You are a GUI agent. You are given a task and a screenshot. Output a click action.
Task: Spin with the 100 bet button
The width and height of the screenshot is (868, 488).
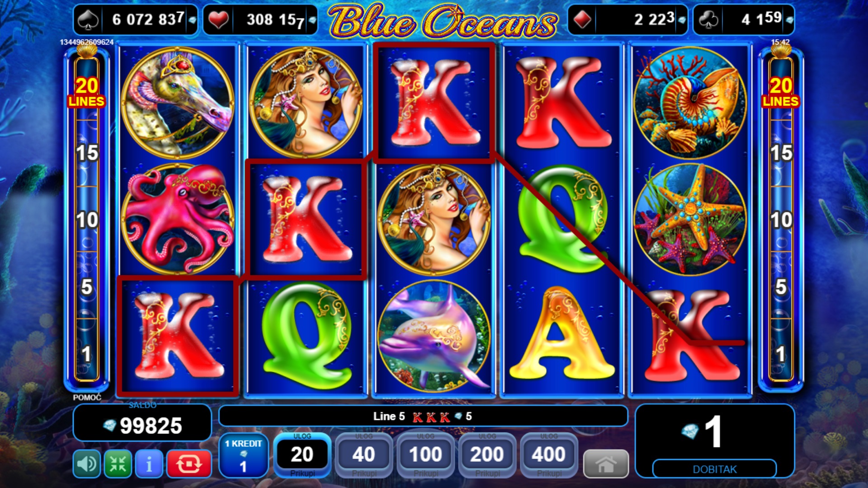pyautogui.click(x=425, y=455)
